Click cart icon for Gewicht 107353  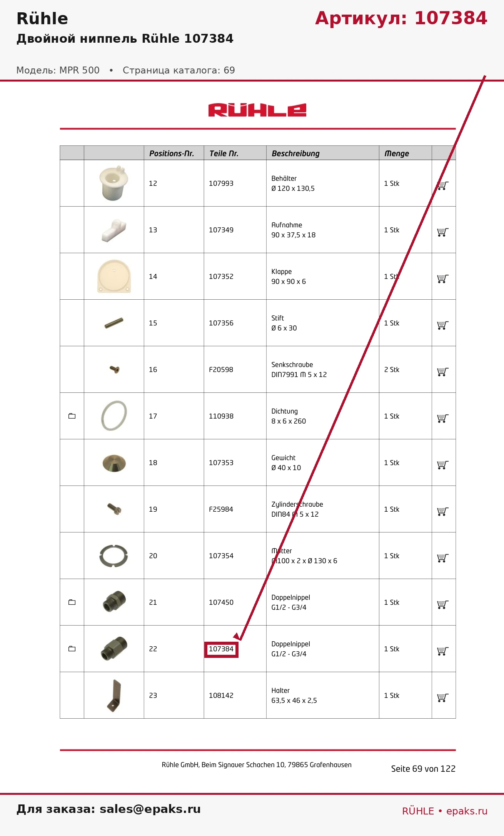tap(443, 465)
